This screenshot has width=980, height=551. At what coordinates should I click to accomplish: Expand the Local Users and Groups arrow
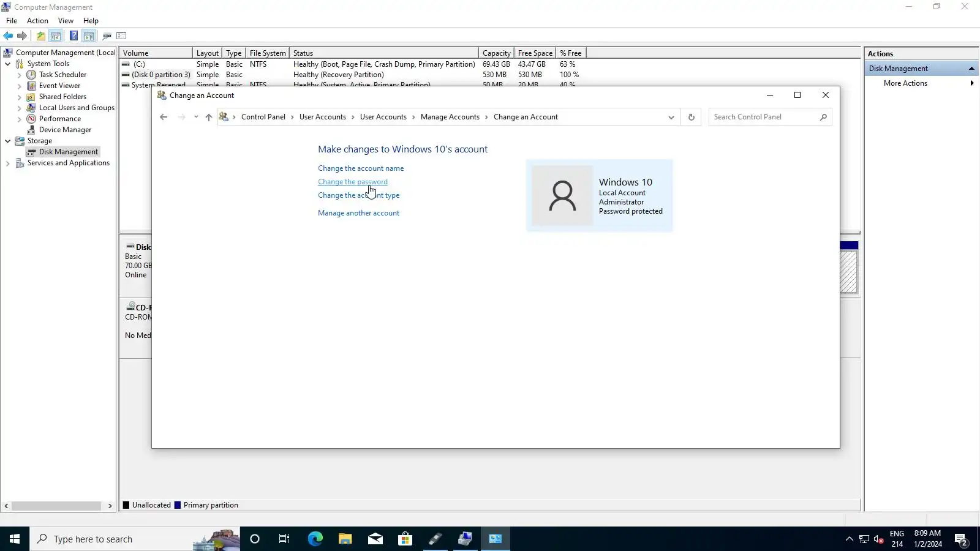coord(19,108)
